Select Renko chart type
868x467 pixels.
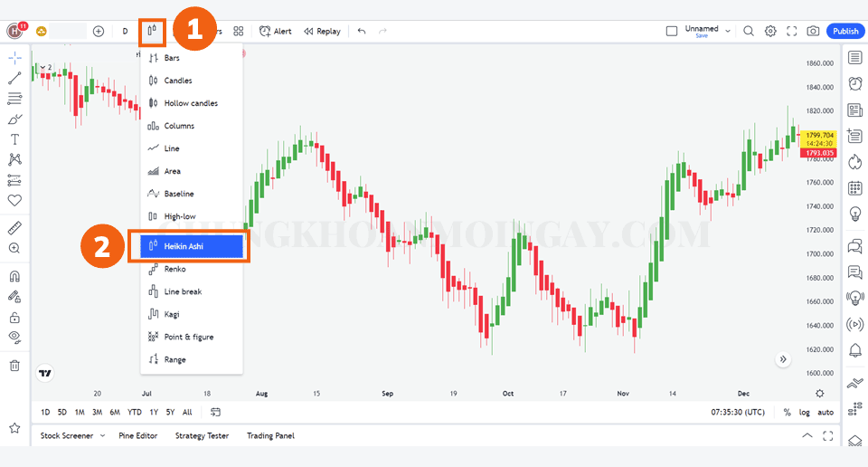175,269
